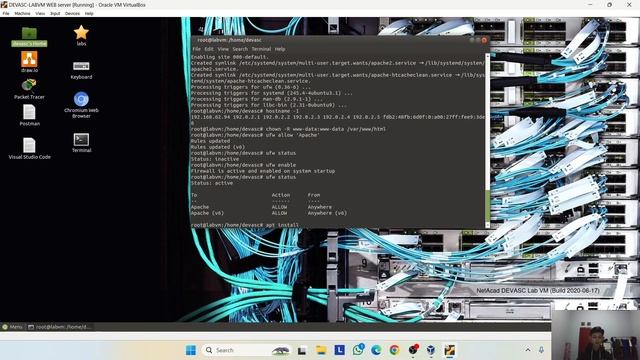The width and height of the screenshot is (640, 360).
Task: Open the VirtualBox Input menu
Action: pos(55,13)
